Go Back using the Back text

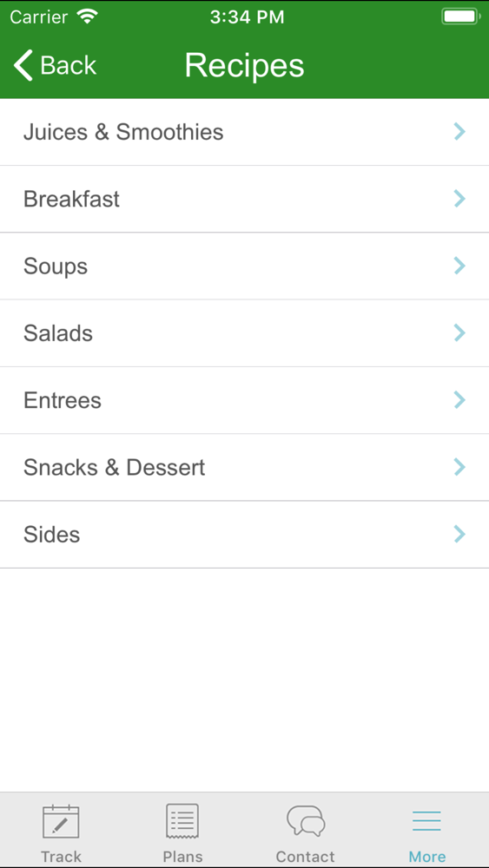tap(69, 65)
